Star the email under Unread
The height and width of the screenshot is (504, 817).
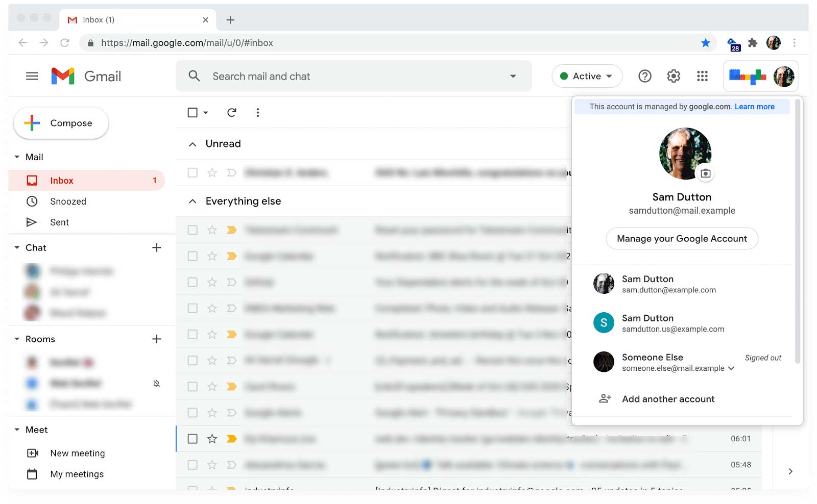212,172
